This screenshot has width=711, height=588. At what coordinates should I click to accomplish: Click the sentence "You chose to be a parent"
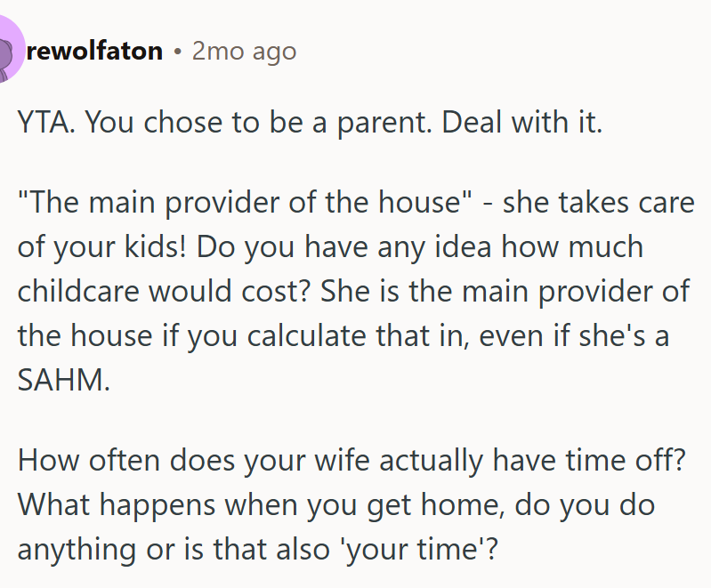point(260,122)
